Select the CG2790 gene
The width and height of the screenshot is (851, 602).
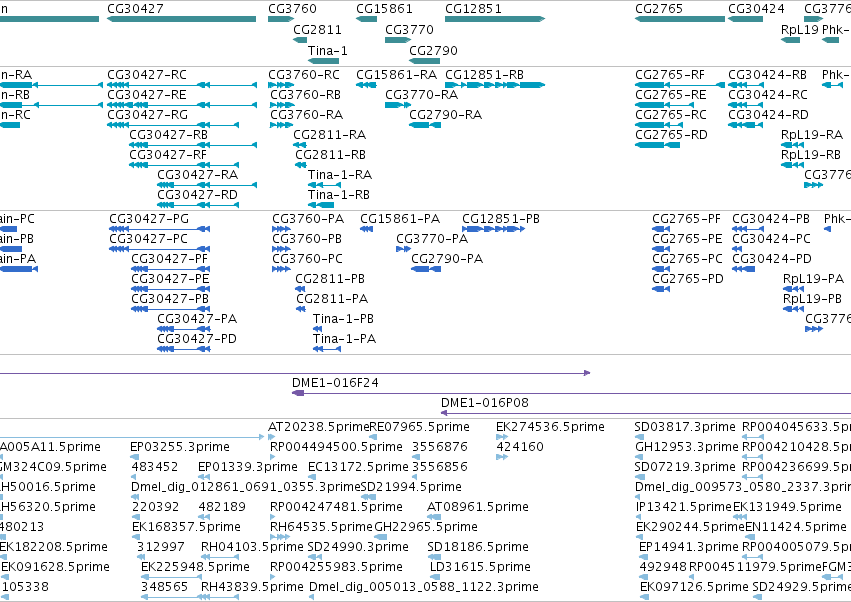[425, 61]
